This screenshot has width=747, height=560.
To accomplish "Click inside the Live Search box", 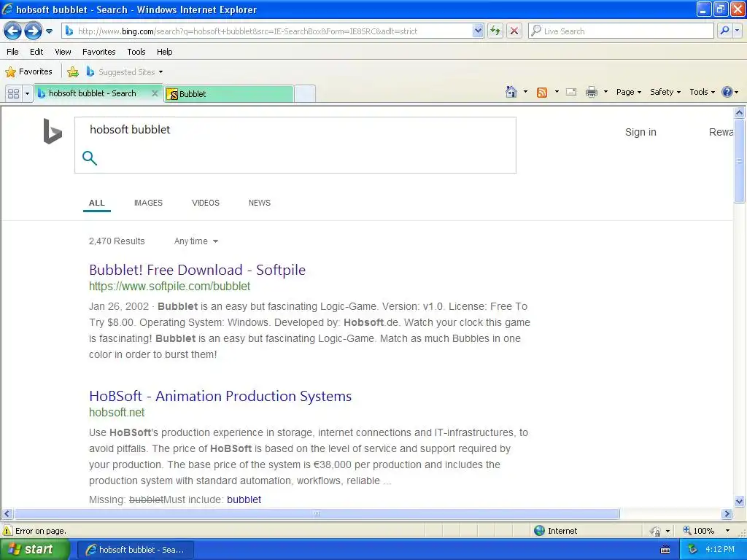I will click(621, 31).
